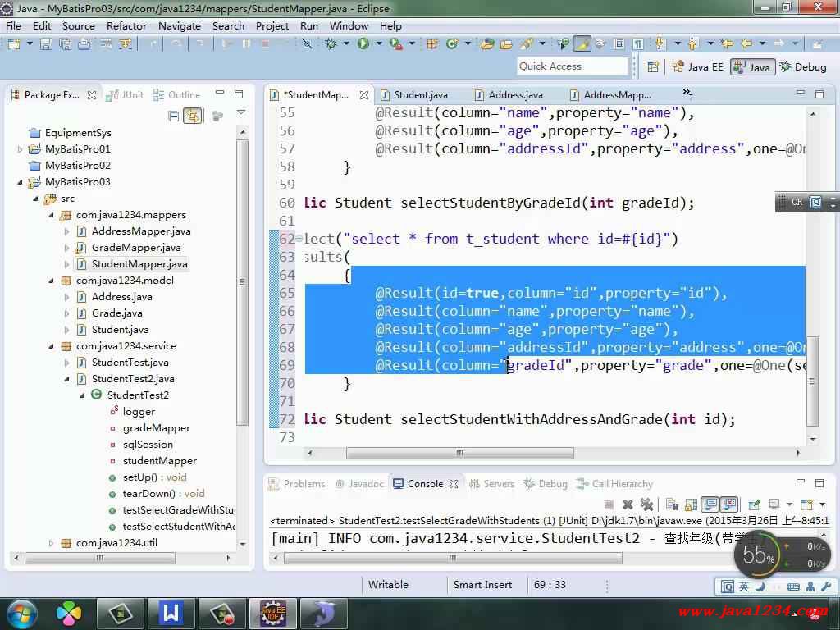Collapse the fold marker at line 62
Image resolution: width=840 pixels, height=630 pixels.
pyautogui.click(x=299, y=239)
